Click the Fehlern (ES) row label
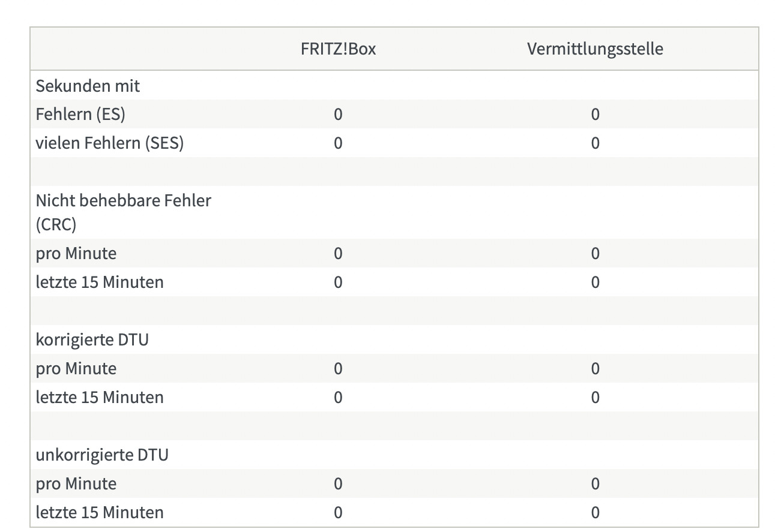 point(80,114)
